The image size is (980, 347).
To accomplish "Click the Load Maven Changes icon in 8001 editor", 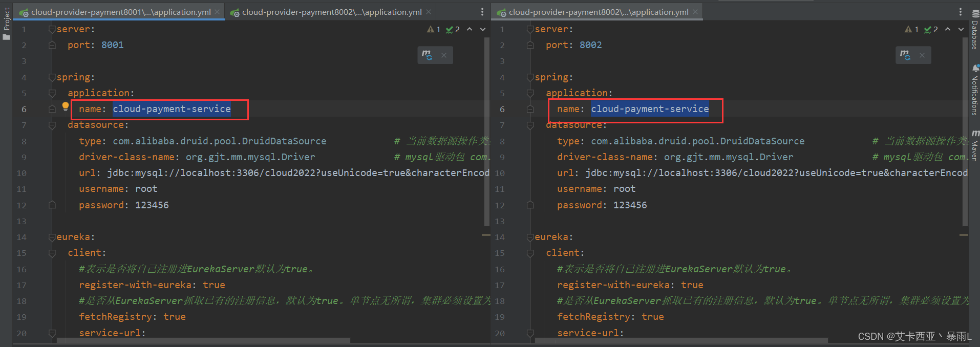I will point(427,55).
